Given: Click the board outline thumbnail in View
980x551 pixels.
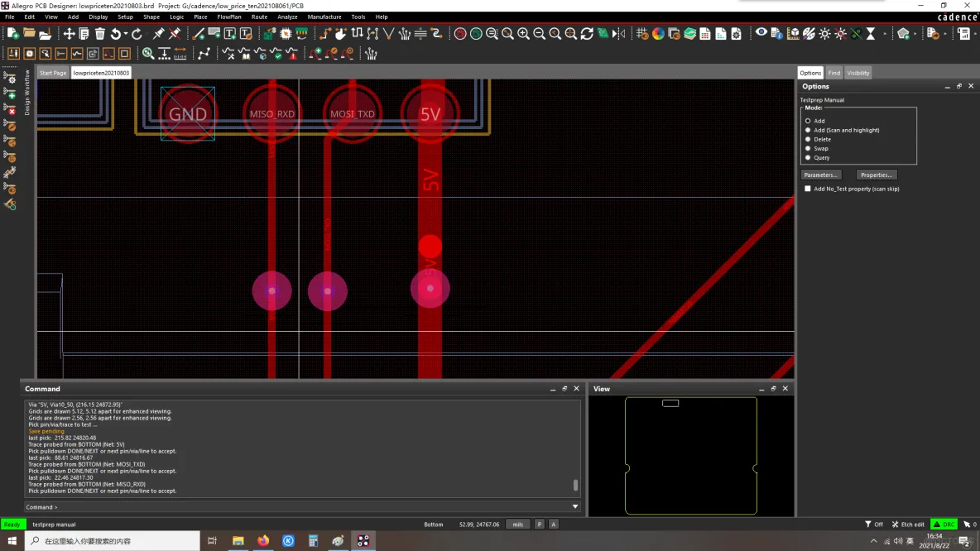Looking at the screenshot, I should click(690, 456).
